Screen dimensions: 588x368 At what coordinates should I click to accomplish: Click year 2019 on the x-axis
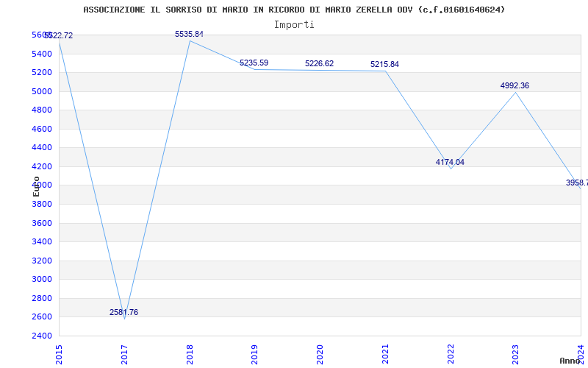254,353
